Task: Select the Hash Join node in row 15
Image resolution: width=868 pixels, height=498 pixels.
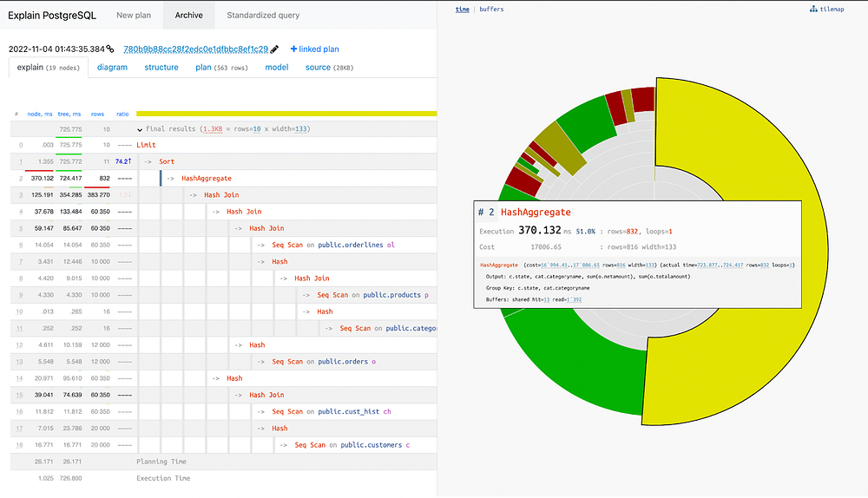Action: click(266, 395)
